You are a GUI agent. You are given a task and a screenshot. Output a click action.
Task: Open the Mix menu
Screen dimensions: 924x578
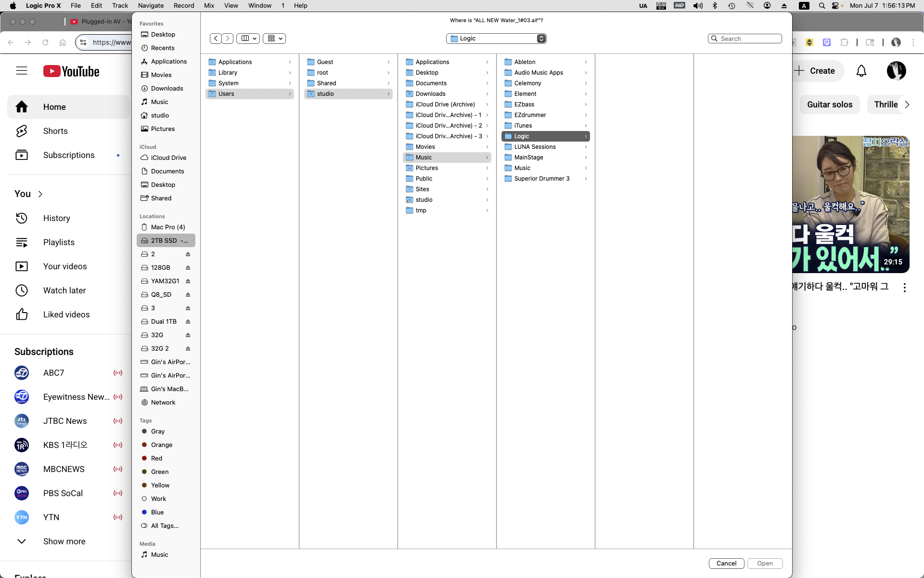pos(209,6)
